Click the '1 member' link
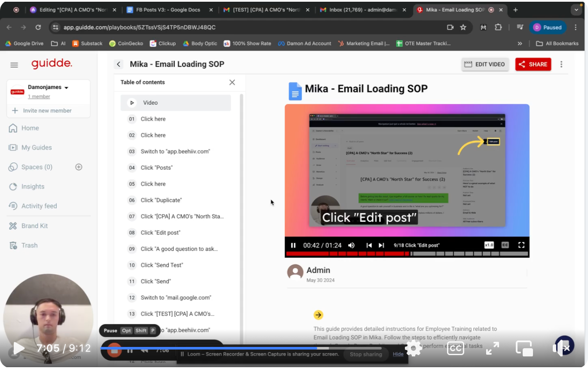 pyautogui.click(x=39, y=96)
